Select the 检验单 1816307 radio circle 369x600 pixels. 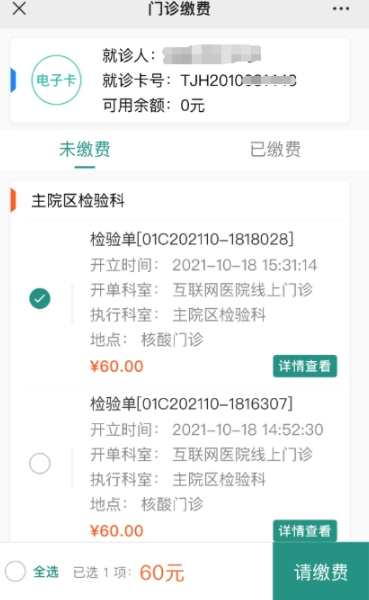[40, 463]
